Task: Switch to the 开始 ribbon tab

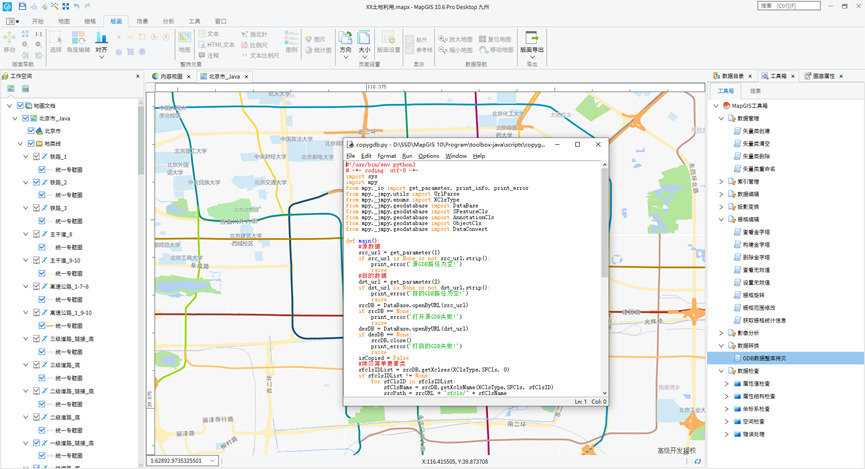Action: pyautogui.click(x=38, y=21)
